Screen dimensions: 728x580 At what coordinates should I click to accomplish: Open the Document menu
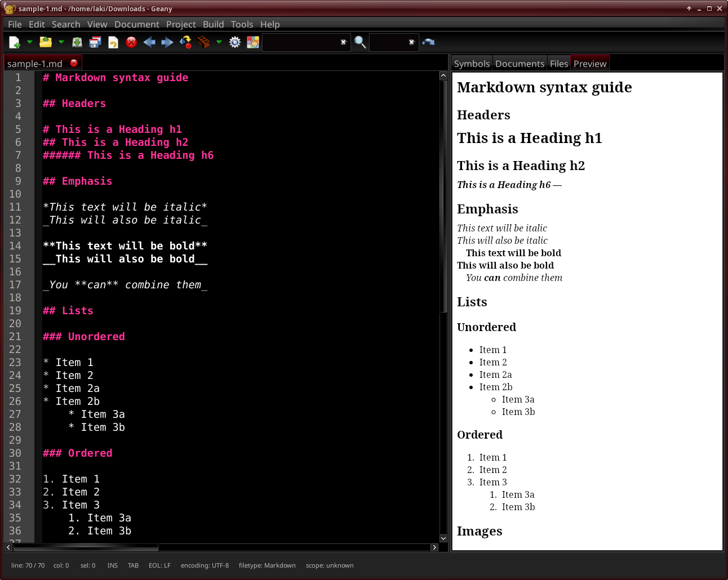136,24
